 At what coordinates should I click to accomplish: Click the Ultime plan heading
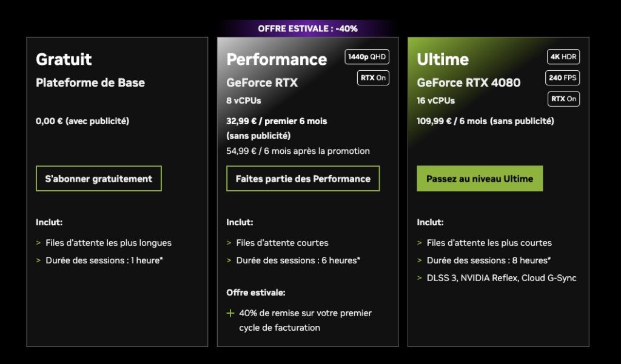point(443,59)
